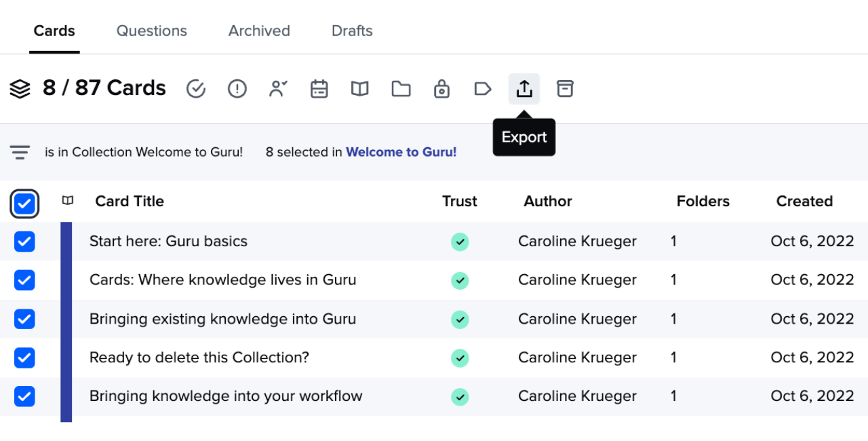The width and height of the screenshot is (868, 441).
Task: Click trust checkmark for Start here: Guru basics
Action: [460, 242]
